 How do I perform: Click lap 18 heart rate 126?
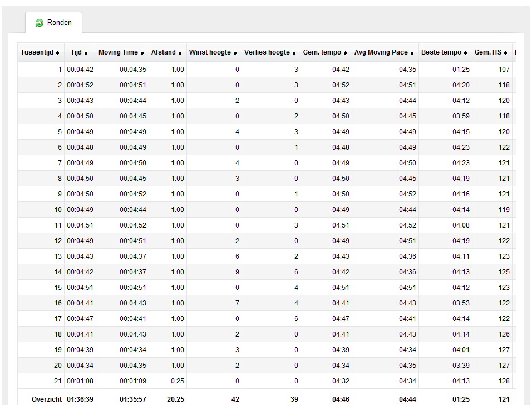pyautogui.click(x=504, y=335)
